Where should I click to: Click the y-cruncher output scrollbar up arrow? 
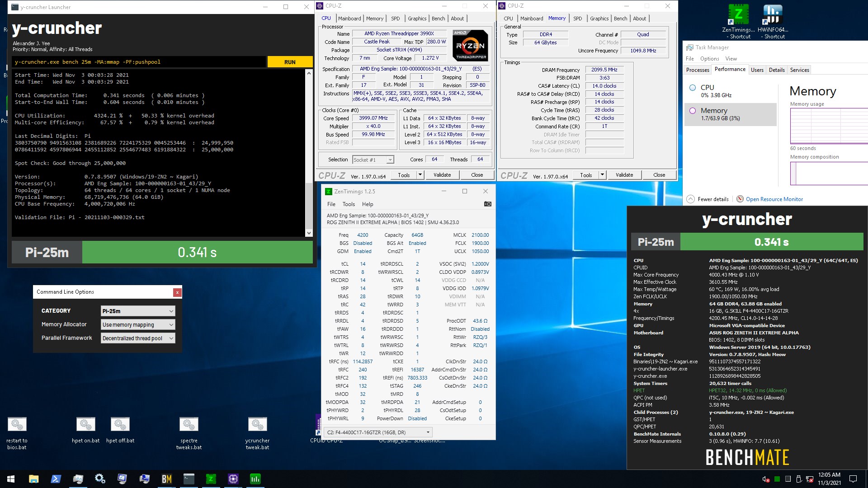309,73
